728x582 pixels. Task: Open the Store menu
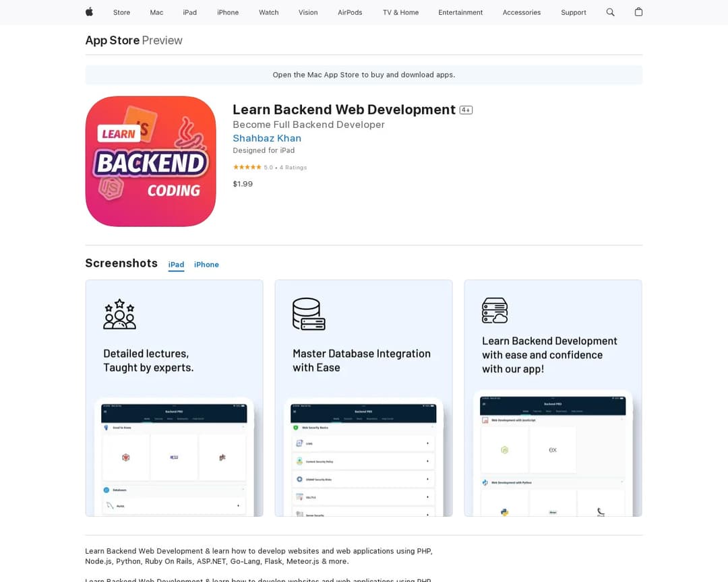[121, 13]
